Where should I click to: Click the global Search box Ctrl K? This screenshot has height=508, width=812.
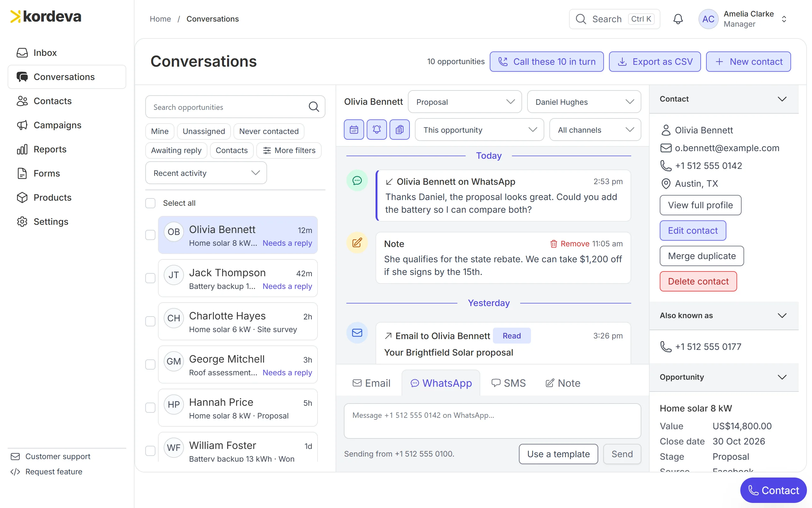click(x=614, y=19)
